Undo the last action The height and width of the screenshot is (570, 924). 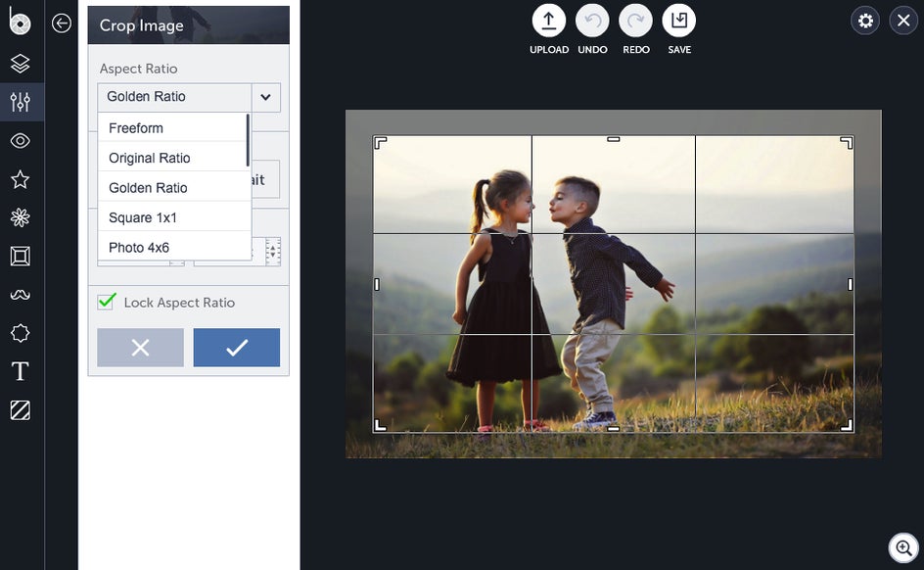click(592, 21)
